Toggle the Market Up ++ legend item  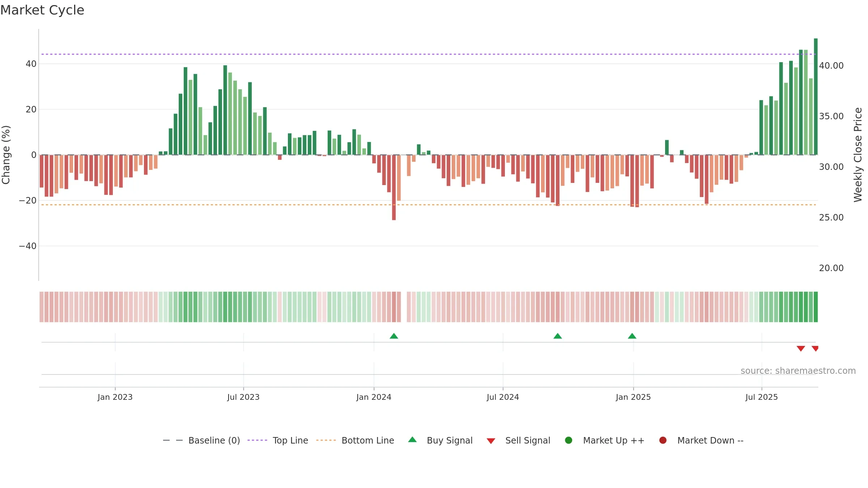[604, 440]
